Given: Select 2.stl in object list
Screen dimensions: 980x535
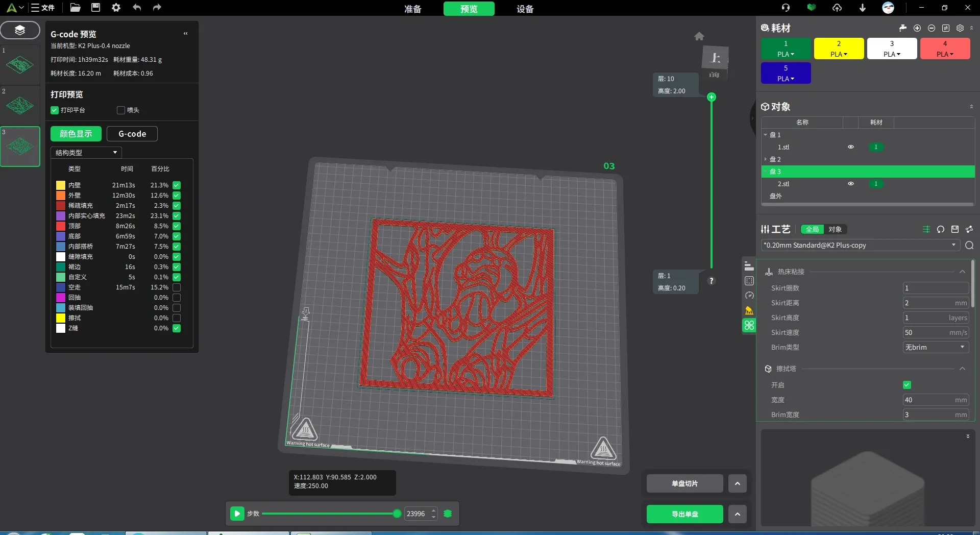Looking at the screenshot, I should (783, 184).
